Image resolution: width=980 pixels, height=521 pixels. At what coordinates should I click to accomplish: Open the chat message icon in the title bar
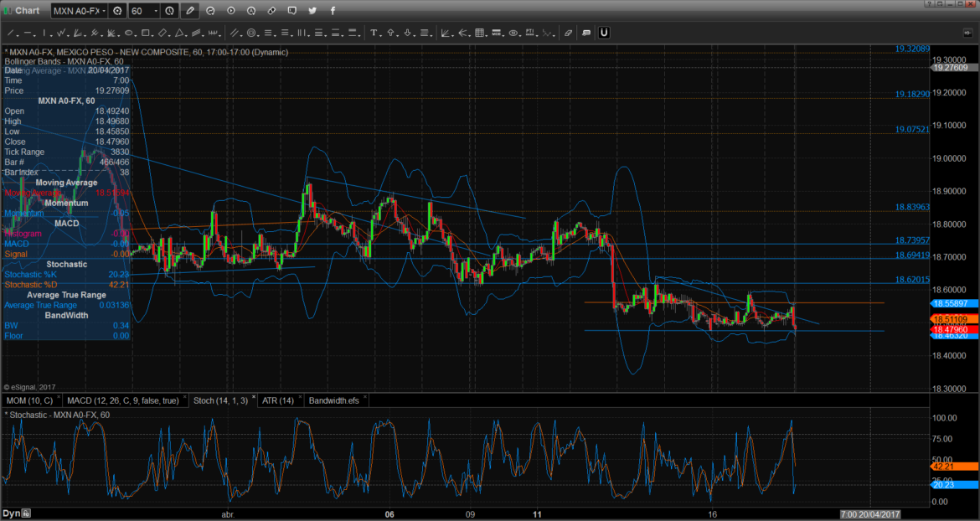[291, 11]
